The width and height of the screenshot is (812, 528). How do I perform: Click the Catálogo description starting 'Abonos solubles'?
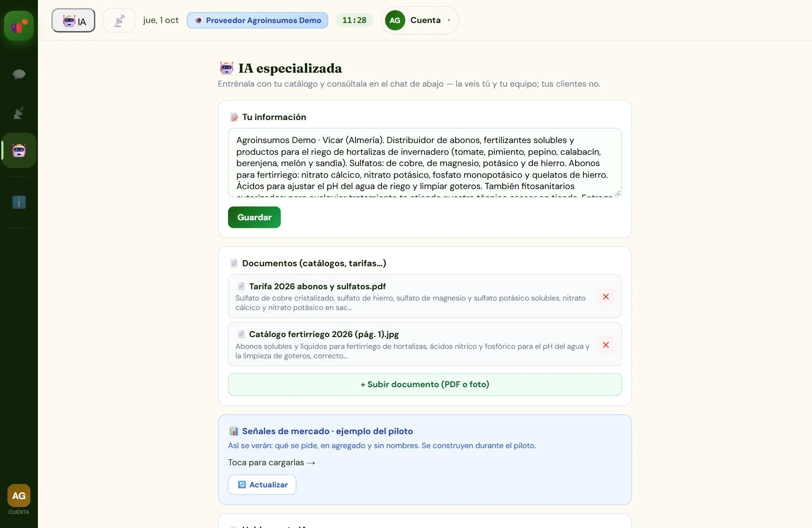[412, 351]
